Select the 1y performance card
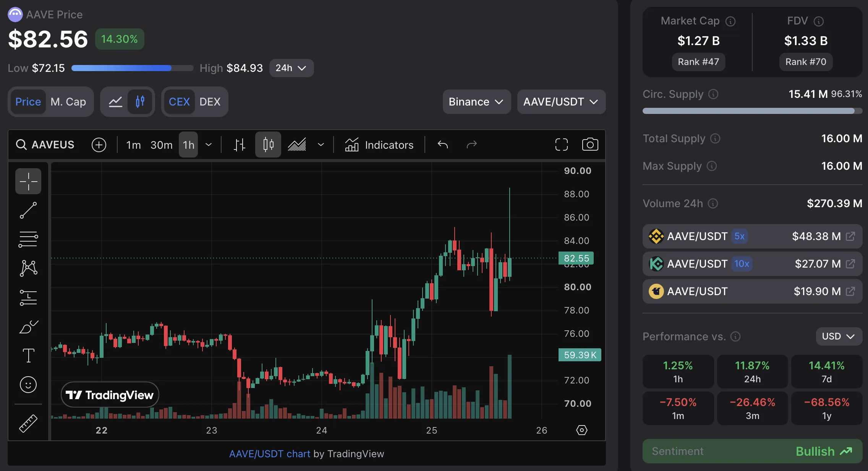Screen dimensions: 868x471 827,408
